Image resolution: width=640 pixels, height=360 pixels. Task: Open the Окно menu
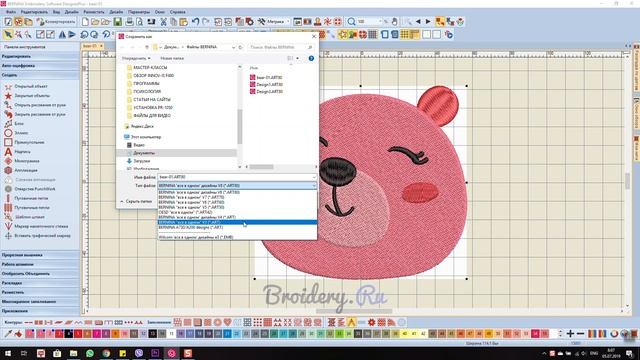160,12
